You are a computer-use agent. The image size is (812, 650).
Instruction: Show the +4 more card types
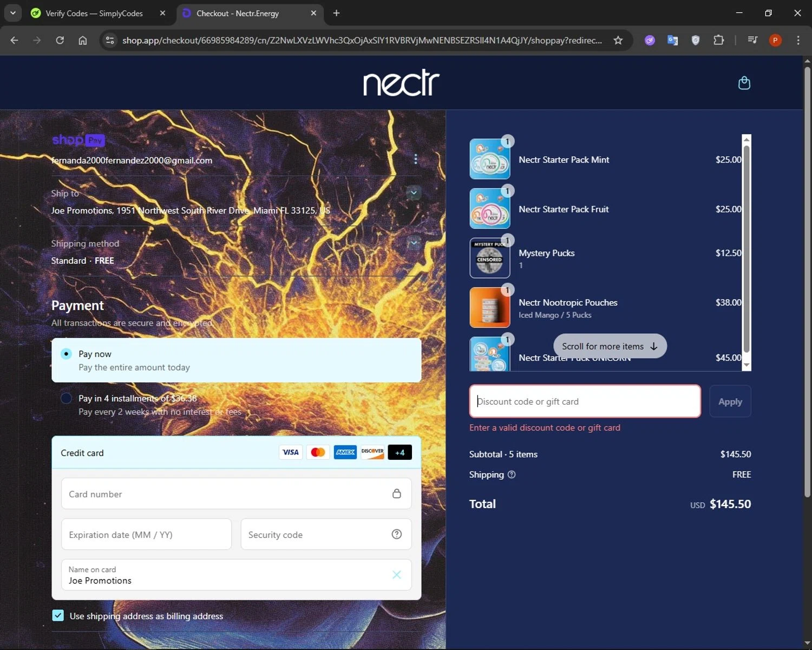pyautogui.click(x=400, y=452)
